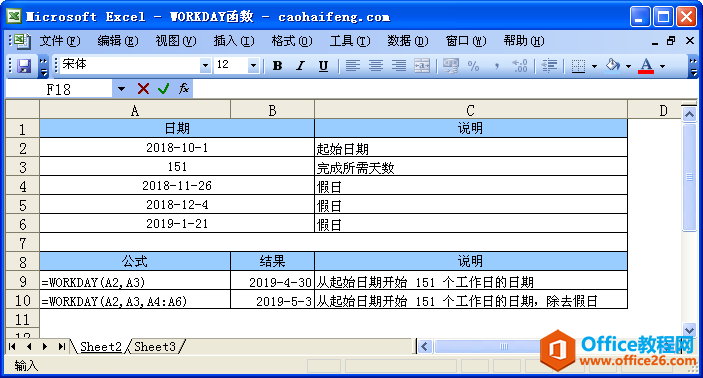Screen dimensions: 703x378
Task: Center align text
Action: [376, 66]
